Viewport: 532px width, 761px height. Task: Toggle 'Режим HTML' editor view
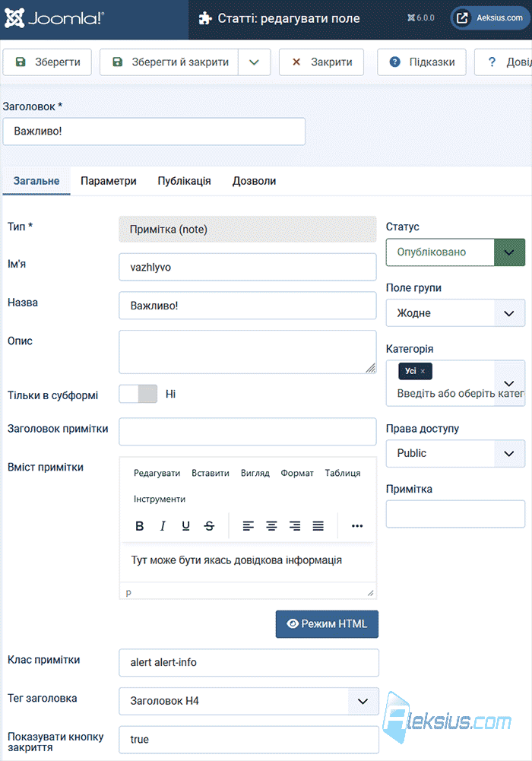point(327,624)
